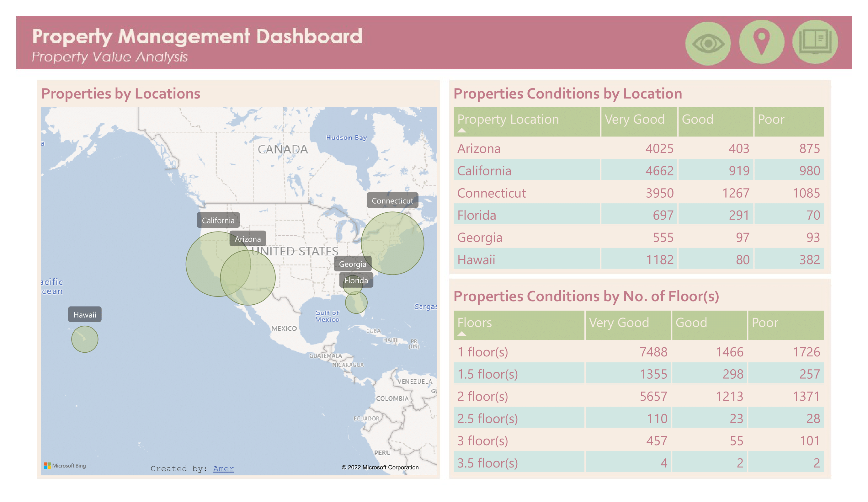Screen dimensions: 868x502
Task: Select the Hawaii bubble on the map
Action: click(x=84, y=339)
